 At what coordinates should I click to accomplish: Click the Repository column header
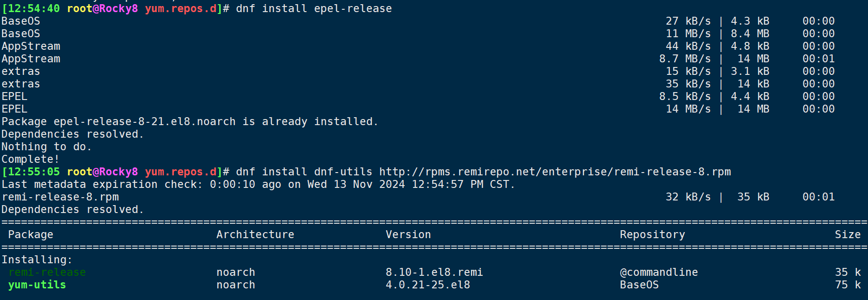coord(652,234)
